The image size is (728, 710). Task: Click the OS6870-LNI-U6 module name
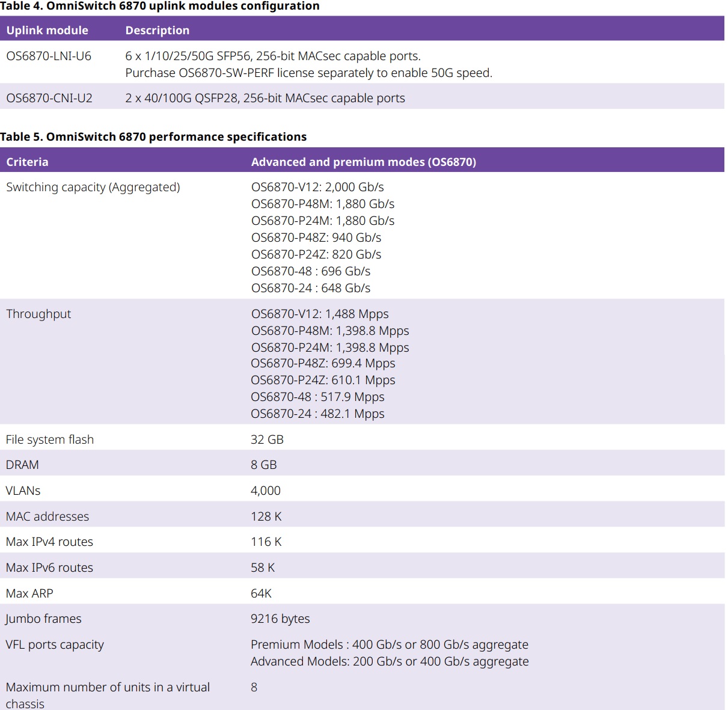pos(49,56)
